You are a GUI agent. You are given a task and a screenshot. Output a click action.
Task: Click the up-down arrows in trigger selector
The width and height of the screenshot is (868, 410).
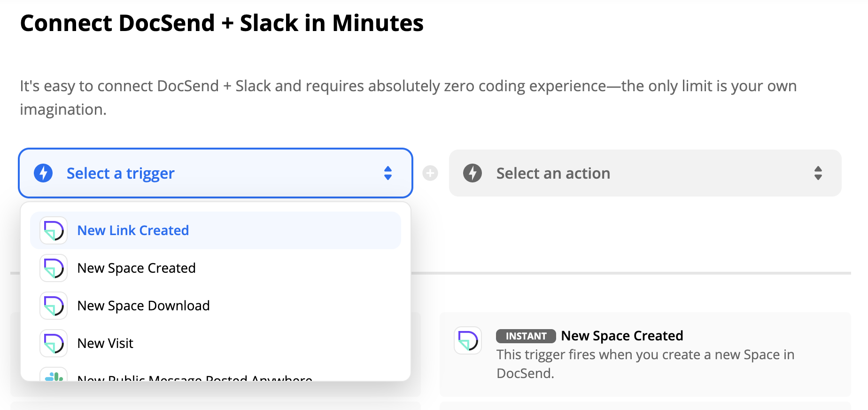(388, 173)
